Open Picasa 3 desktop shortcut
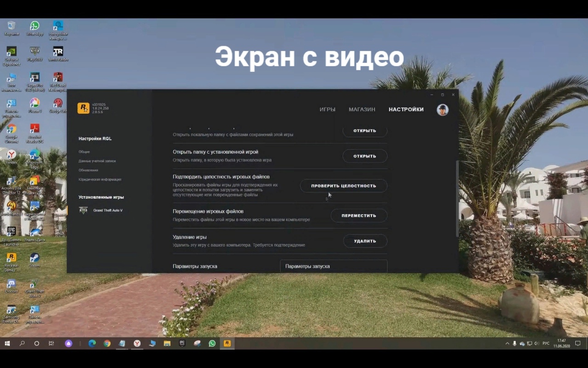 (x=34, y=105)
